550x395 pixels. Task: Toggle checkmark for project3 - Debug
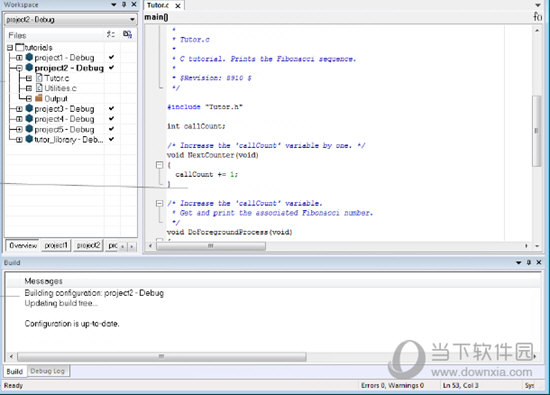[111, 108]
